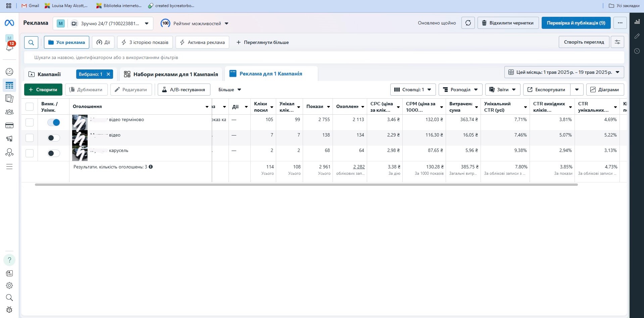Screen dimensions: 644x318
Task: Expand Рейтинг можливостей dropdown
Action: [x=195, y=23]
